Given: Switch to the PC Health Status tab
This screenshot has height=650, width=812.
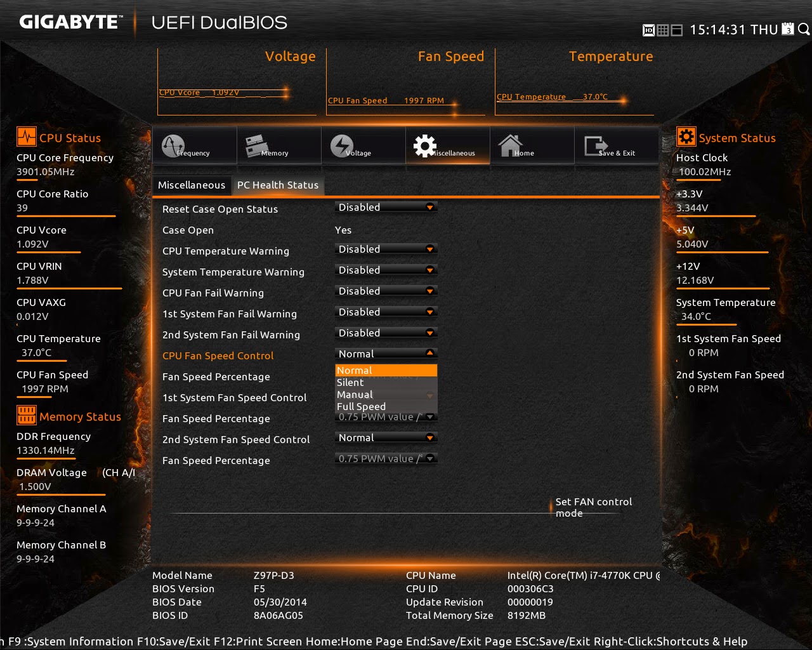Looking at the screenshot, I should tap(278, 185).
